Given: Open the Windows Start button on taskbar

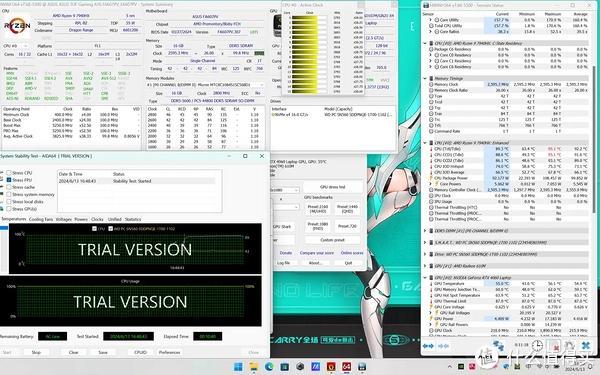Looking at the screenshot, I should [238, 367].
